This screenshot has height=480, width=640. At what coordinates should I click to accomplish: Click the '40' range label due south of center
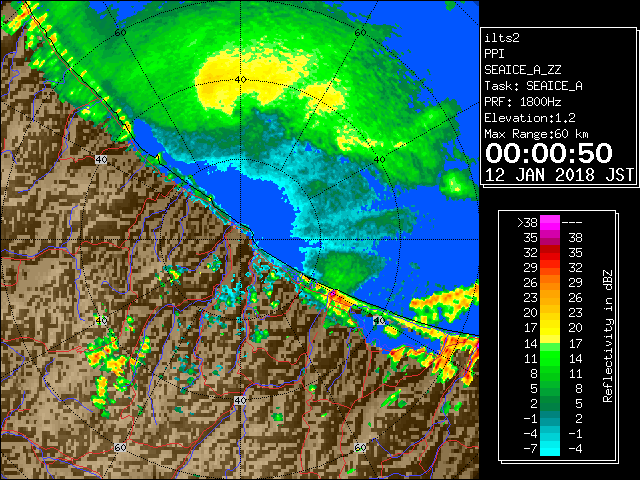[x=240, y=400]
